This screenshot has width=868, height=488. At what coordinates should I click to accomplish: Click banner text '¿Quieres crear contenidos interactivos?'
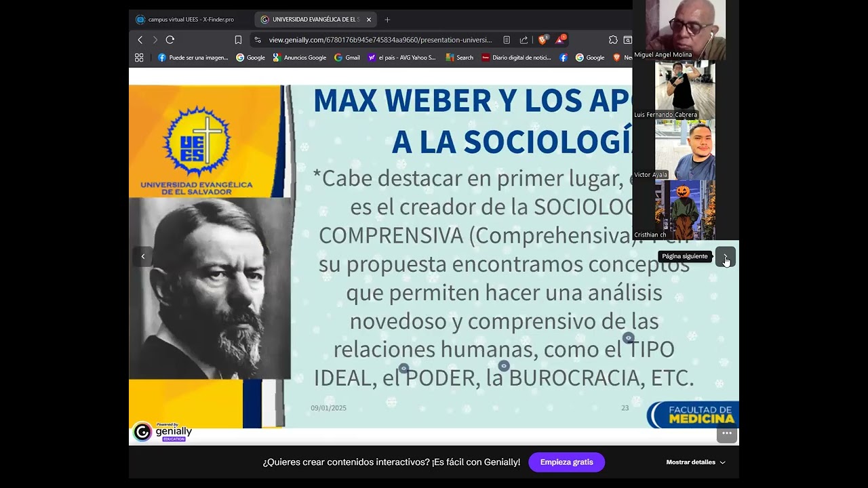click(346, 462)
